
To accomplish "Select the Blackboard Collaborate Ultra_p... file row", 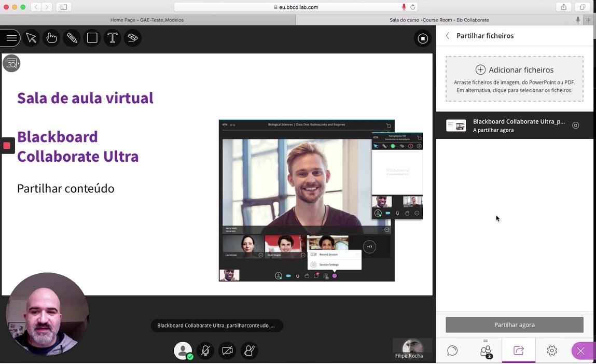I will click(x=515, y=125).
